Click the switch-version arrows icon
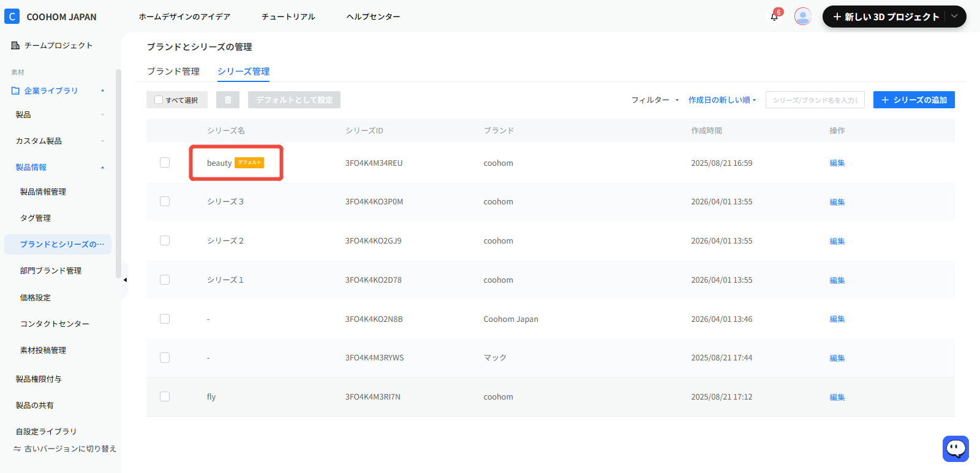Image resolution: width=980 pixels, height=473 pixels. pyautogui.click(x=17, y=449)
